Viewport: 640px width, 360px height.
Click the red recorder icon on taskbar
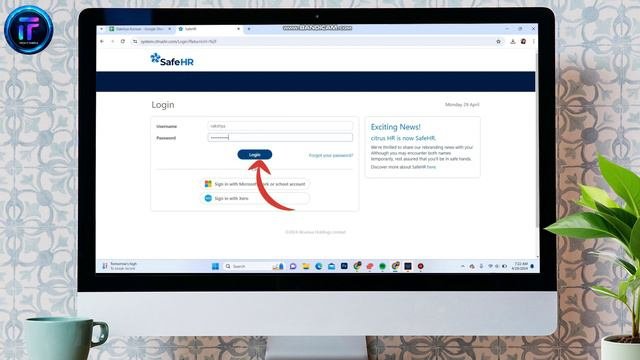420,267
